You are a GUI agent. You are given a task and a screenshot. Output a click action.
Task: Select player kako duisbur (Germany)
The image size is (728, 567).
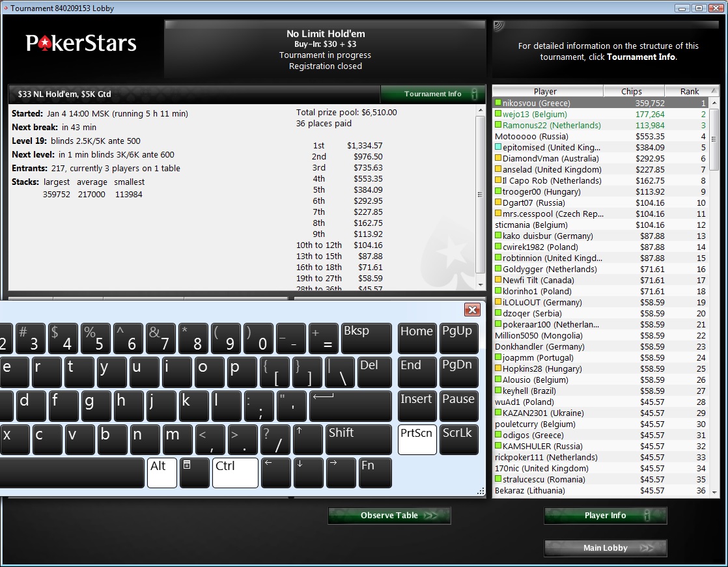601,236
